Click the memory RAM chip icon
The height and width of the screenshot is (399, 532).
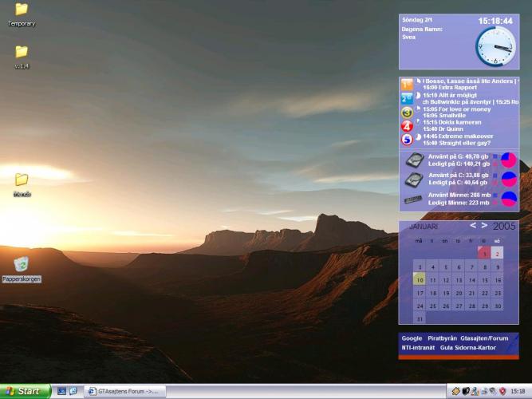[413, 199]
